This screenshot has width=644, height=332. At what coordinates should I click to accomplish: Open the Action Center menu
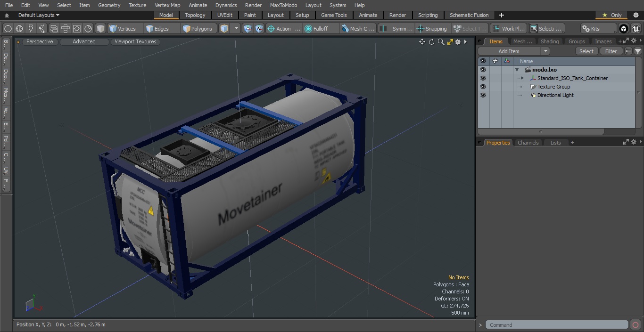(x=284, y=29)
